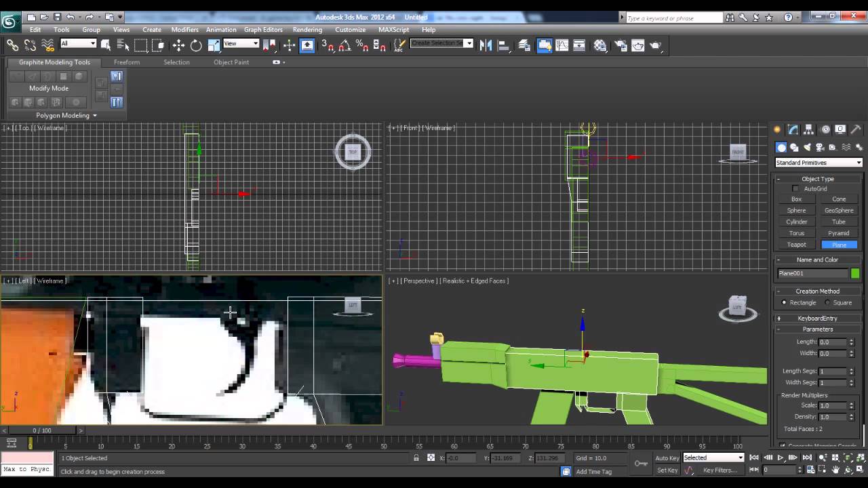Select the Link tool in main toolbar
868x488 pixels.
click(x=12, y=45)
